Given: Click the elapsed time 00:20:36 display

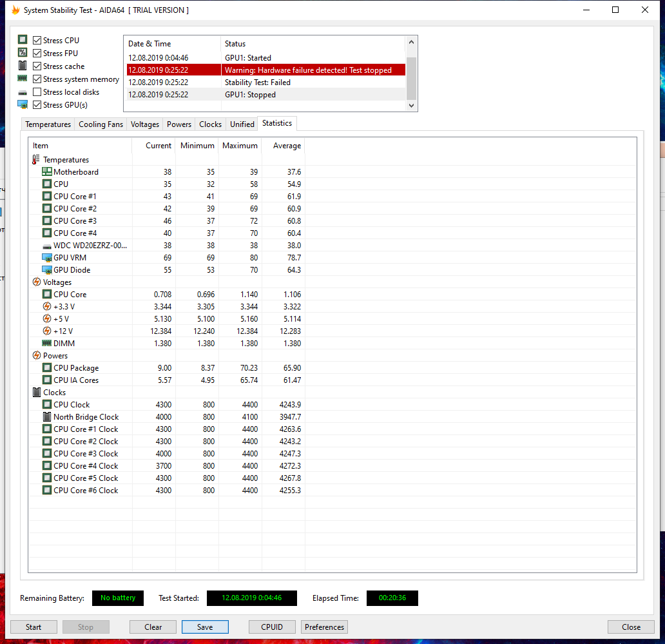Looking at the screenshot, I should (x=392, y=598).
